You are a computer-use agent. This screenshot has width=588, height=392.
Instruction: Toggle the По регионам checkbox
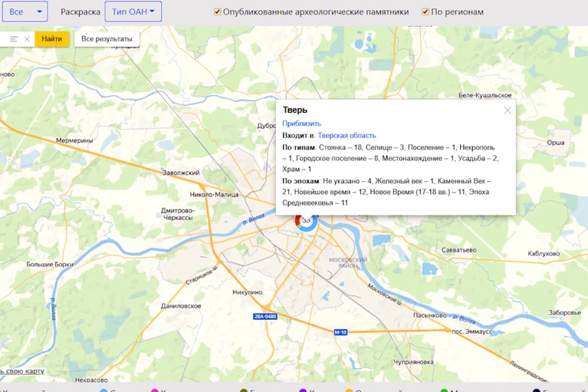pos(425,12)
